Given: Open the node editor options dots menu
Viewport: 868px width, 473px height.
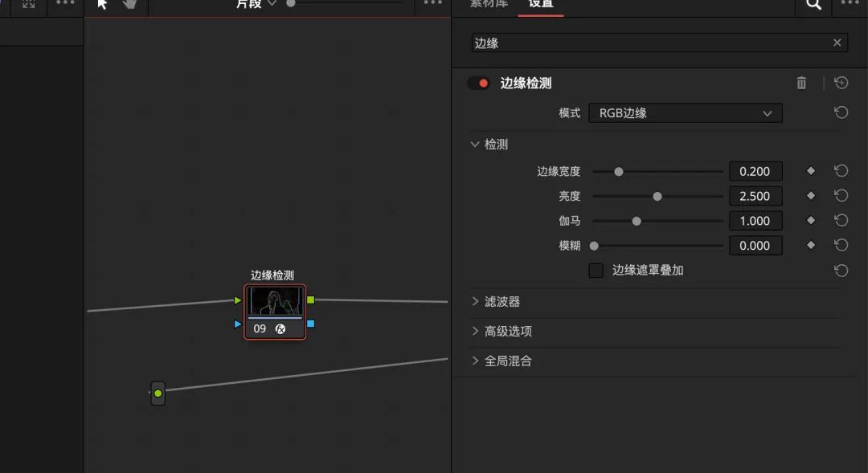Looking at the screenshot, I should click(433, 3).
